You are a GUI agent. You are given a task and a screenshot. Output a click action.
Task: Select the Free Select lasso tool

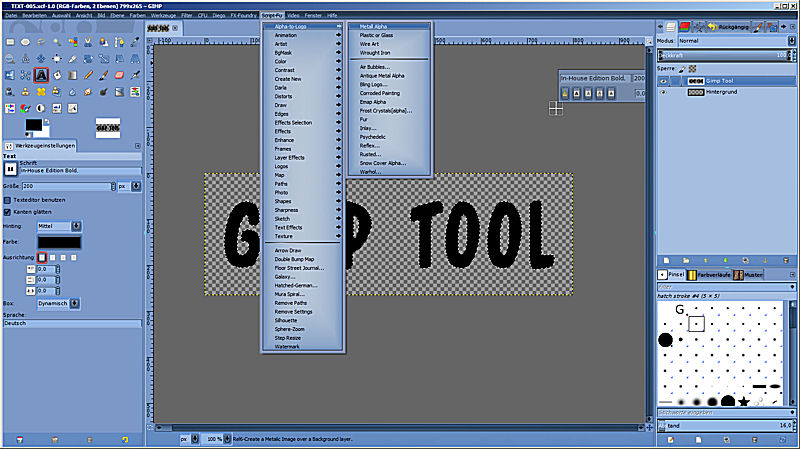[41, 42]
